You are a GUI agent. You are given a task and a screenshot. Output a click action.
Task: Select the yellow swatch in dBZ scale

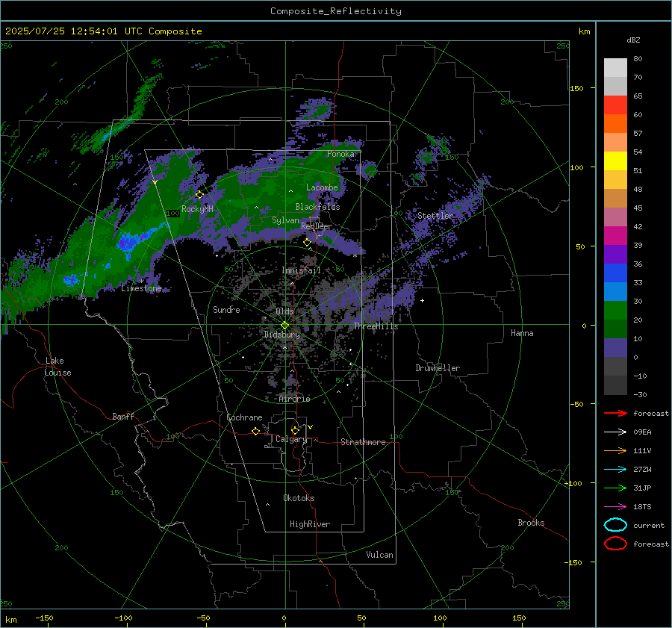(615, 161)
